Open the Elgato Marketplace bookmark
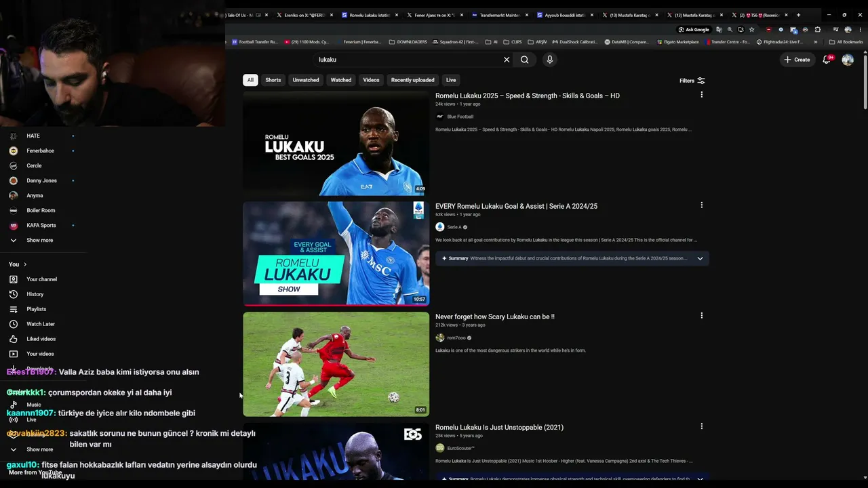 click(x=677, y=42)
